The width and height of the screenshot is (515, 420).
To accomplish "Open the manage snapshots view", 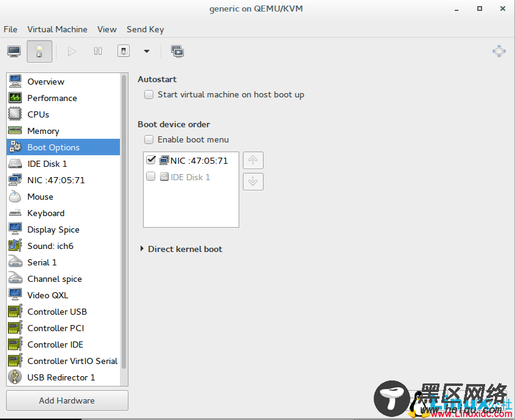I will click(177, 51).
